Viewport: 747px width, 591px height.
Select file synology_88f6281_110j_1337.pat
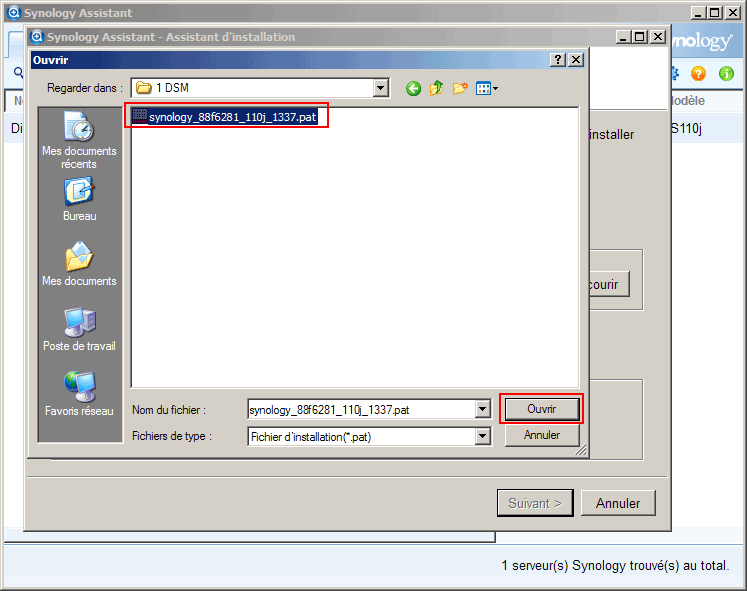[x=225, y=117]
